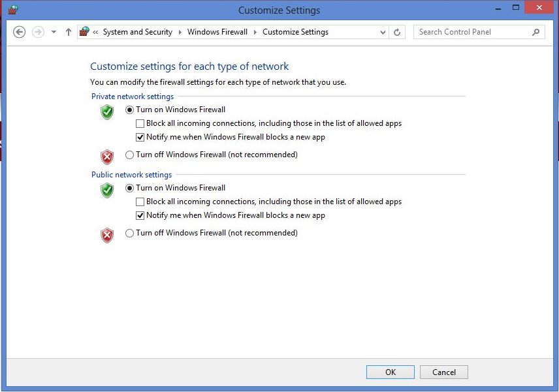This screenshot has height=392, width=559.
Task: Open the recent locations dropdown arrow
Action: coord(54,32)
